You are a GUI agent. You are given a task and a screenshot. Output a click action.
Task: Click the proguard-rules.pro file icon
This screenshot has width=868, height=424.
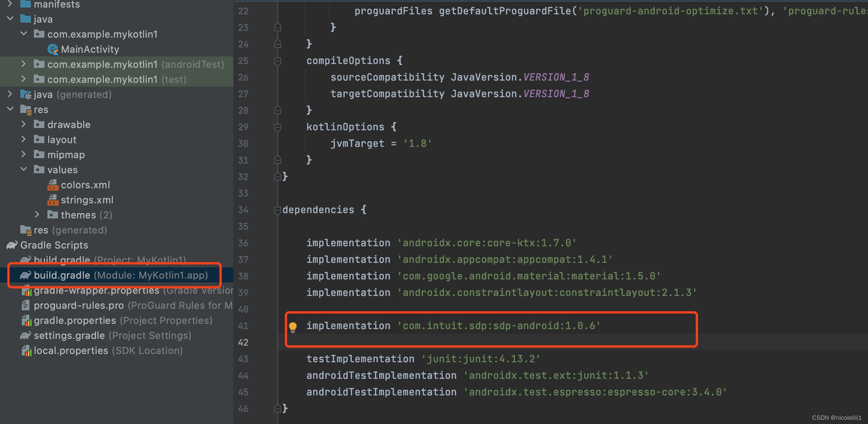[x=26, y=305]
